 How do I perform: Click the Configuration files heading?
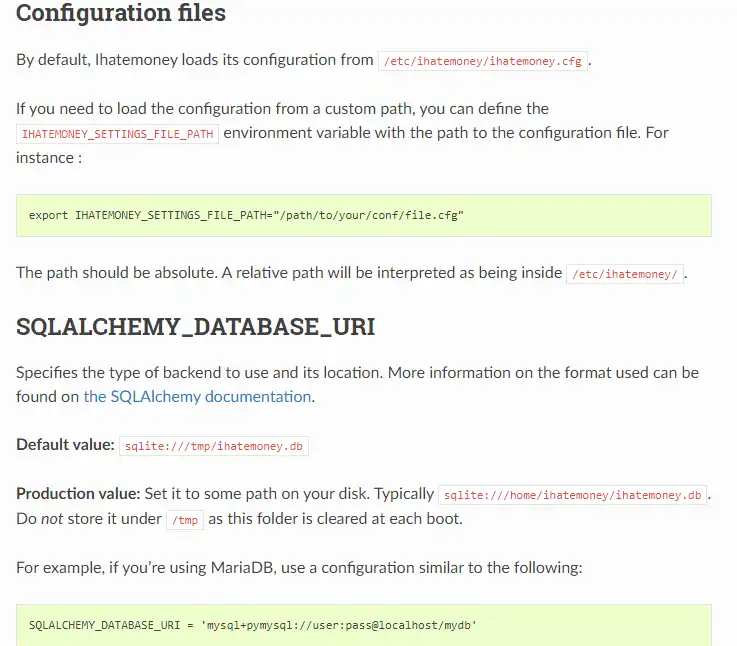(x=121, y=13)
